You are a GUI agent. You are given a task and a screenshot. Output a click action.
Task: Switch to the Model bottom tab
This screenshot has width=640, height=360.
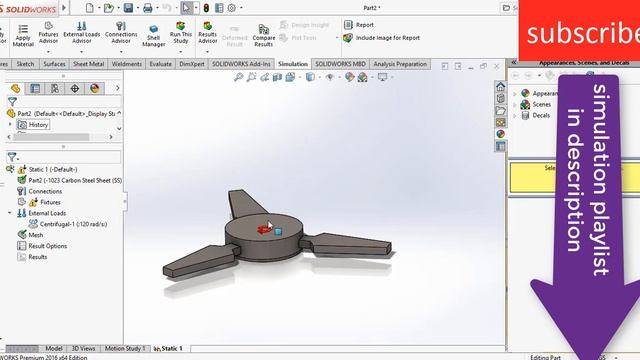[53, 349]
